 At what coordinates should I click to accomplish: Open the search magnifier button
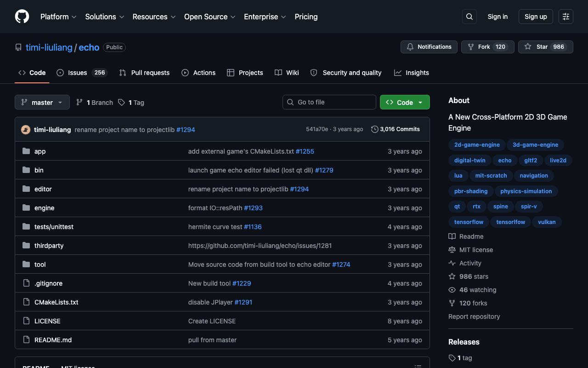pyautogui.click(x=469, y=17)
